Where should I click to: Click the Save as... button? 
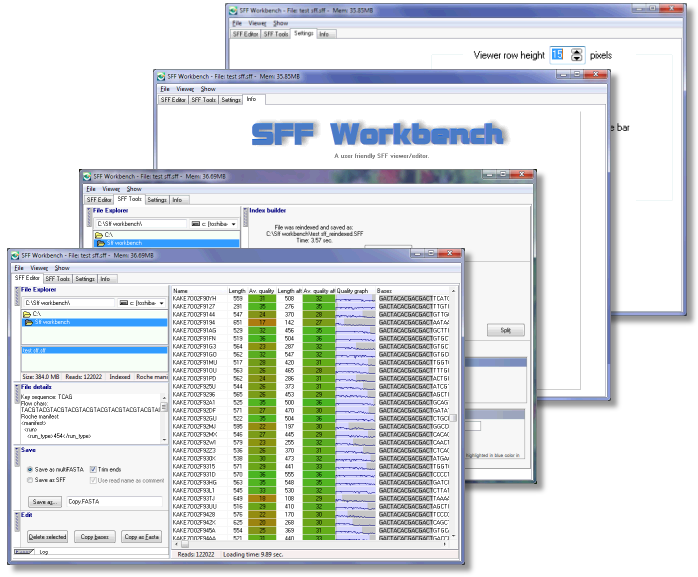click(x=45, y=502)
